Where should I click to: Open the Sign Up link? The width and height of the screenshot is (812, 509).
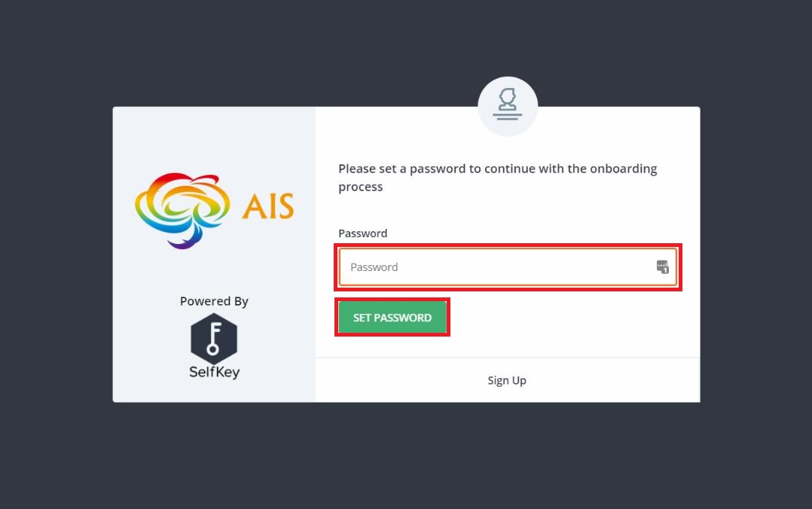[507, 380]
